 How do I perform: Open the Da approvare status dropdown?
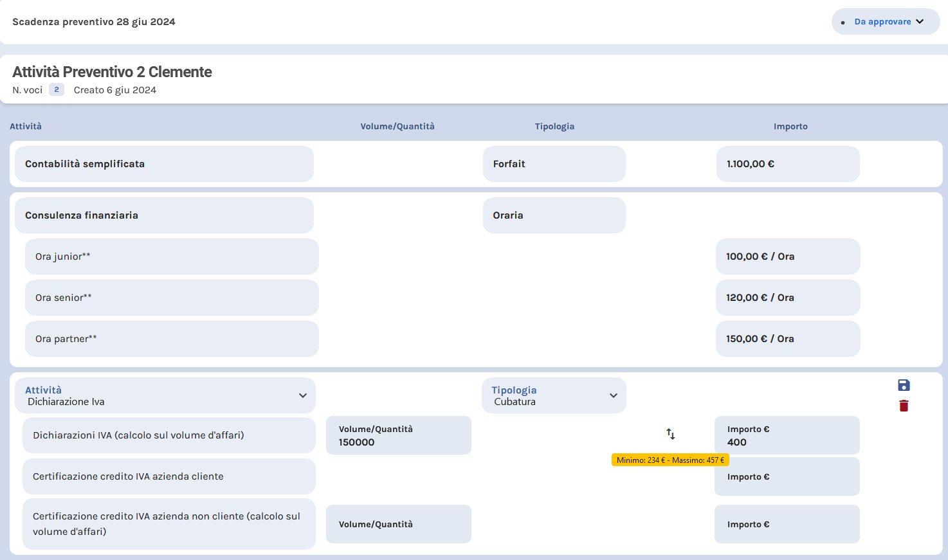[885, 22]
